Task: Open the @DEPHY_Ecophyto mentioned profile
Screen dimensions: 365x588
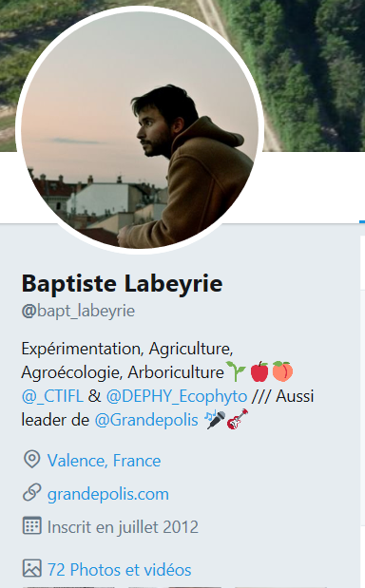Action: click(x=177, y=396)
